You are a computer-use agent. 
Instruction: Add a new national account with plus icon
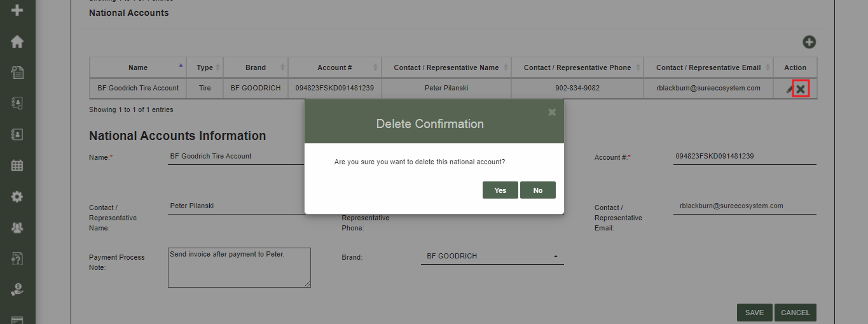(x=809, y=42)
